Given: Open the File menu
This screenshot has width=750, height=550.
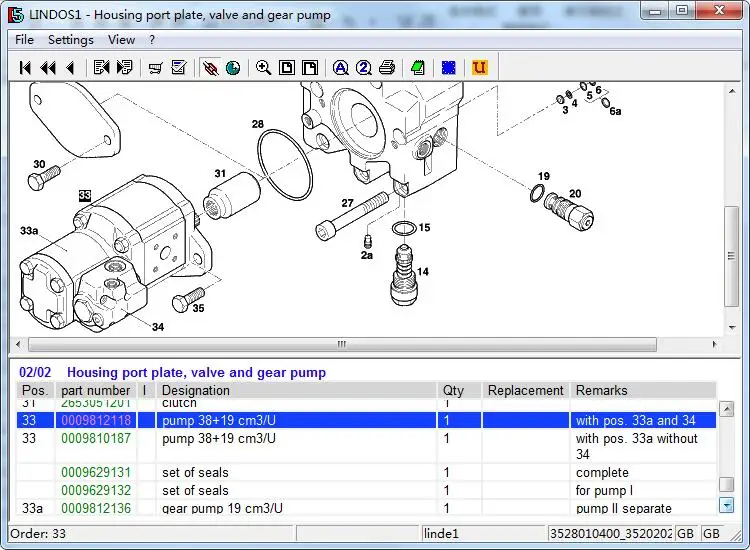Looking at the screenshot, I should (24, 40).
